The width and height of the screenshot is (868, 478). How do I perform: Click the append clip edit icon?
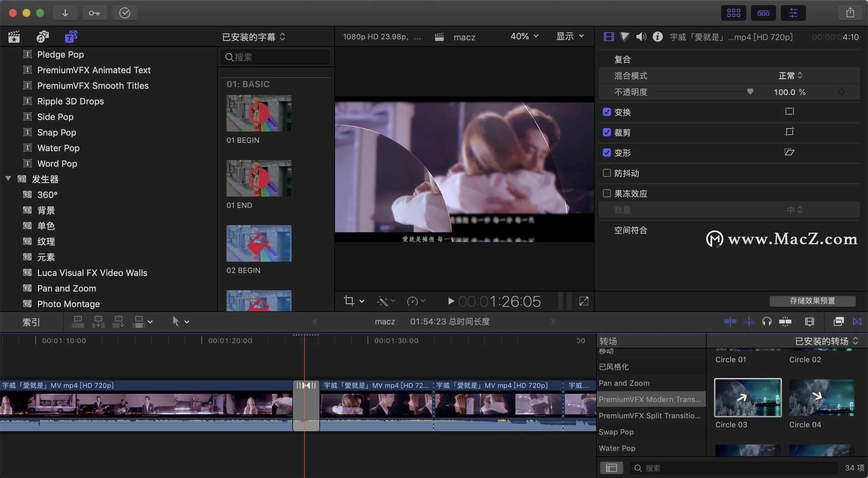(118, 322)
